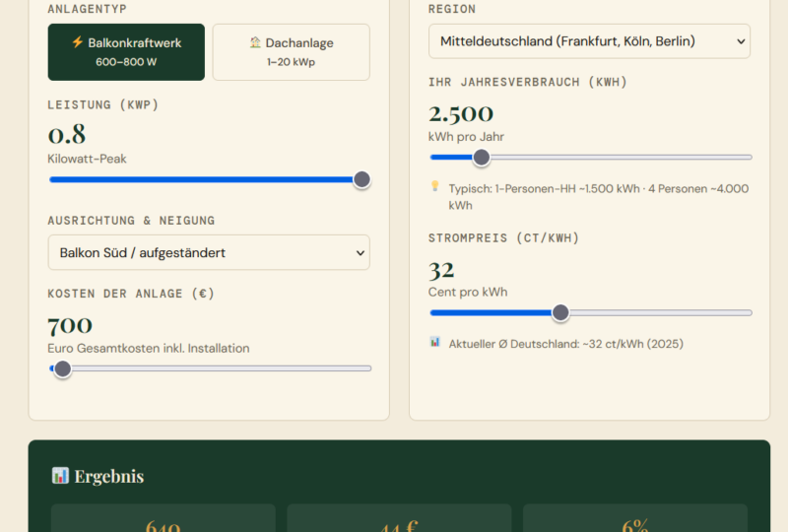
Task: Open the Region dropdown showing Mitteldeutschland
Action: 589,41
